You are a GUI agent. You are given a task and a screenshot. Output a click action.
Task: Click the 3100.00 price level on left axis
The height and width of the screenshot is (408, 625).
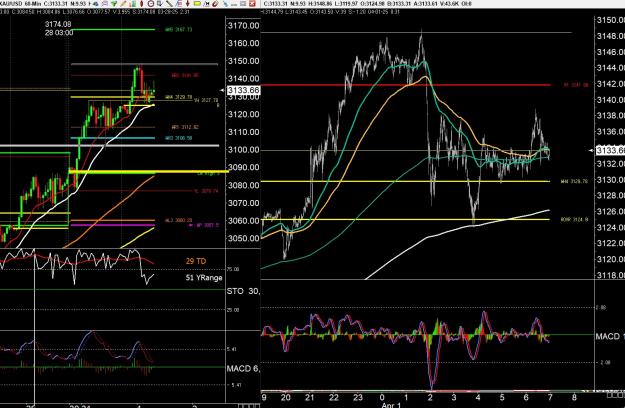click(243, 150)
